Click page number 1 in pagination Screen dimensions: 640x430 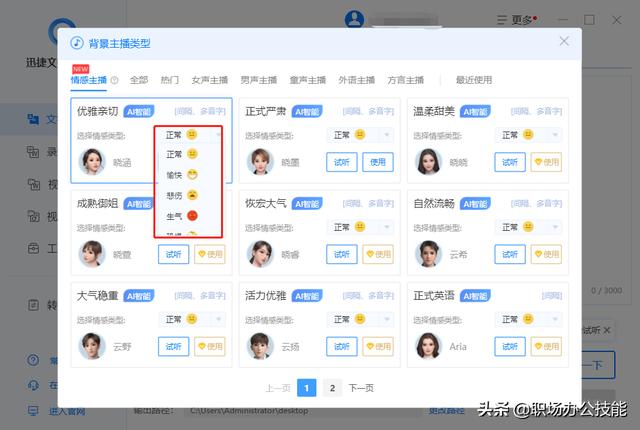pos(307,388)
